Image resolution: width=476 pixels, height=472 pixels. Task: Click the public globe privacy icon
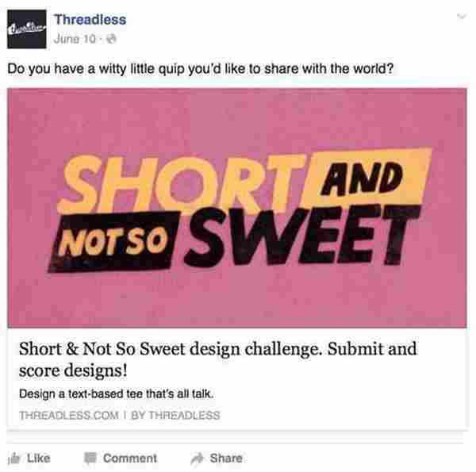tap(102, 37)
